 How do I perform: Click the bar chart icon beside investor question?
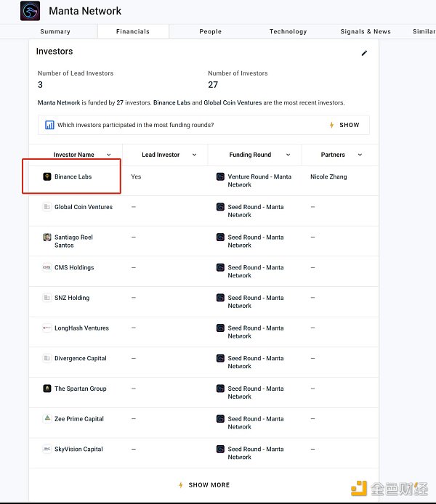(x=49, y=125)
